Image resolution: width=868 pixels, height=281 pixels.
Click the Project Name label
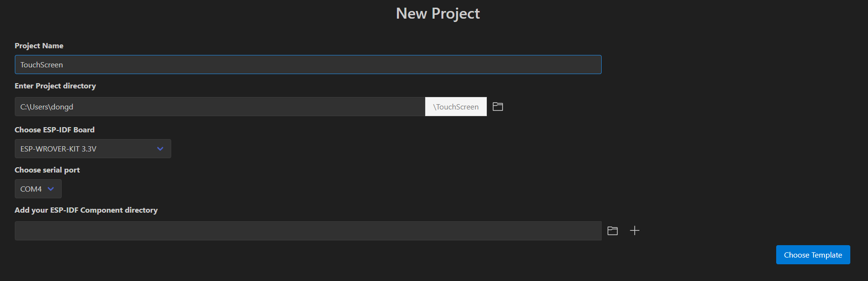click(x=39, y=46)
